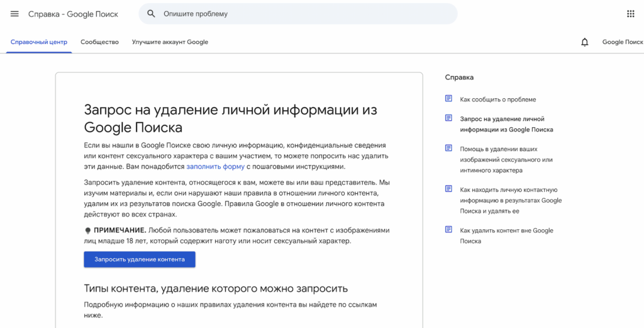644x328 pixels.
Task: Open sidebar 'Запрос на удаление личной информации' article
Action: [x=506, y=124]
